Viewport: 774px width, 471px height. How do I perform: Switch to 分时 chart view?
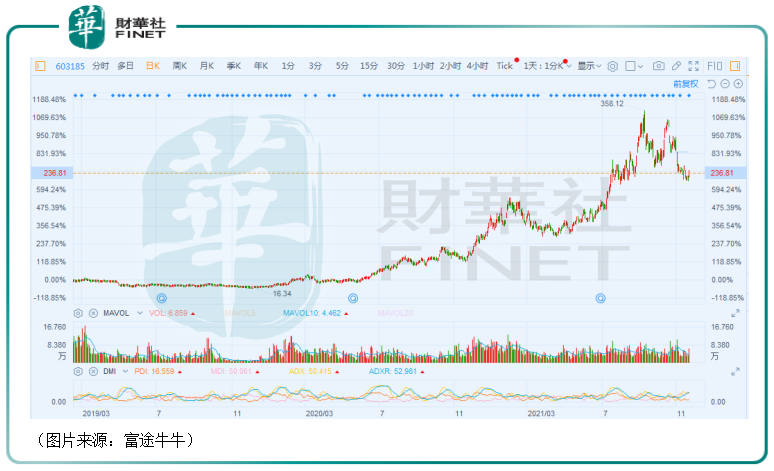pyautogui.click(x=101, y=66)
